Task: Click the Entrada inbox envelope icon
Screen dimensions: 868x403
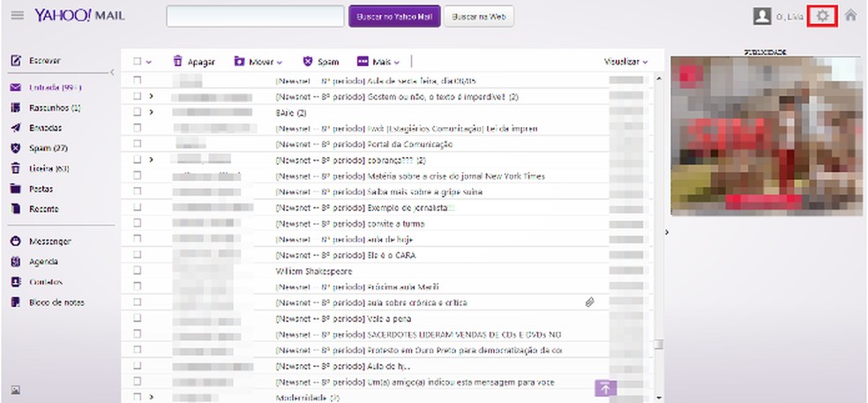Action: click(x=16, y=87)
